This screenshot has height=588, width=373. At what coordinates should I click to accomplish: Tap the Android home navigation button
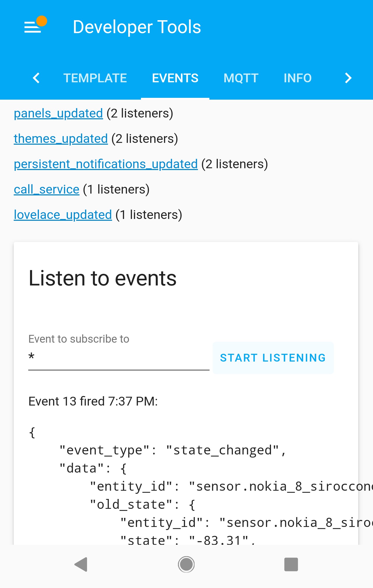[x=186, y=564]
